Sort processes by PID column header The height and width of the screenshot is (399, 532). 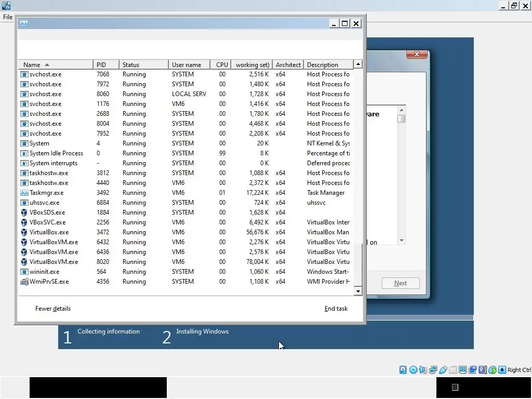106,64
